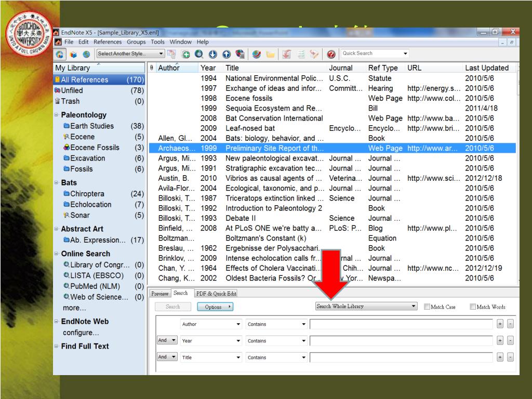Screen dimensions: 532x399
Task: Click the New Reference icon
Action: pyautogui.click(x=185, y=54)
